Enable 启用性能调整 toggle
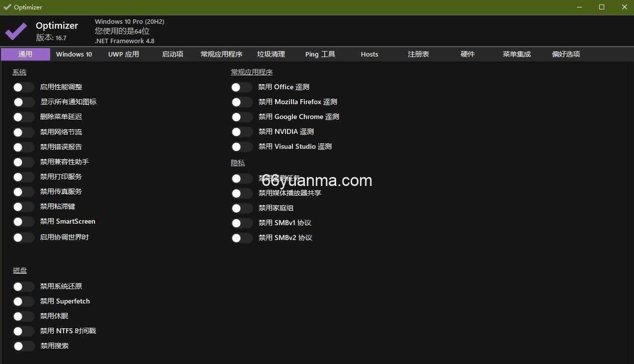The height and width of the screenshot is (364, 634). (23, 87)
